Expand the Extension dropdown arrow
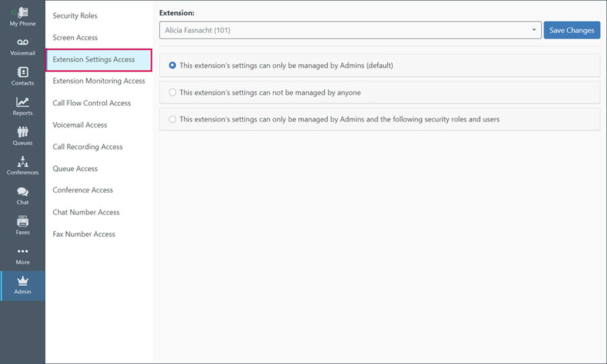 tap(534, 30)
